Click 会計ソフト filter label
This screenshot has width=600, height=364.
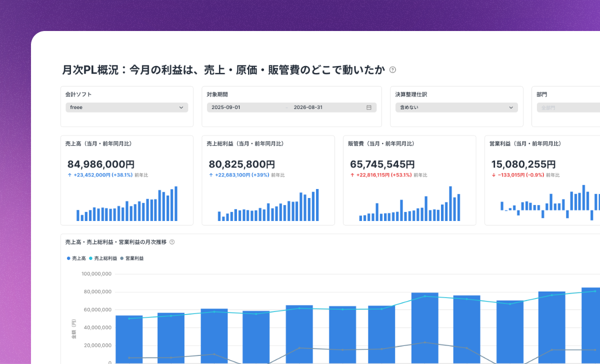[78, 94]
